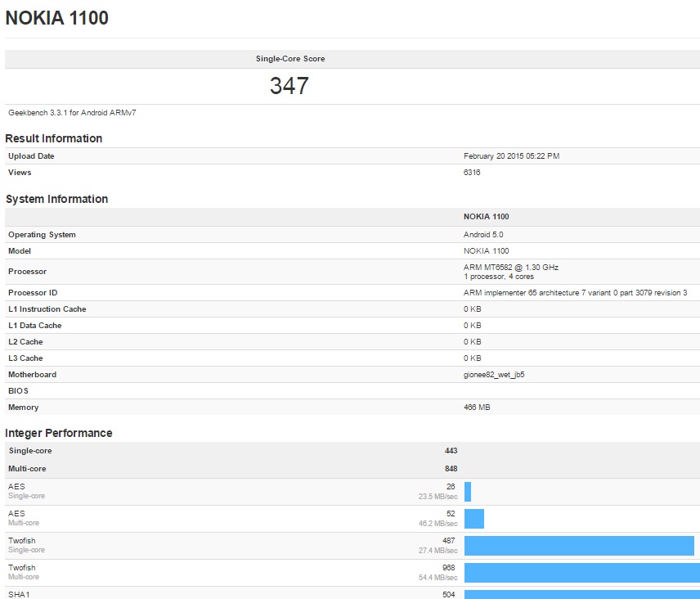This screenshot has width=700, height=599.
Task: Click the Integer single-core score 443
Action: [x=451, y=451]
